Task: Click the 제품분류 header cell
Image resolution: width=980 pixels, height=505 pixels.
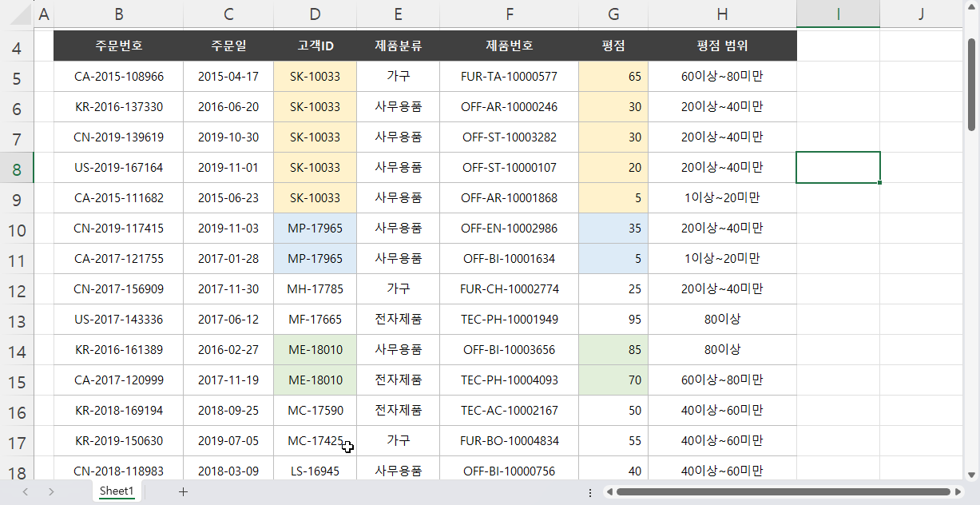Action: coord(398,46)
